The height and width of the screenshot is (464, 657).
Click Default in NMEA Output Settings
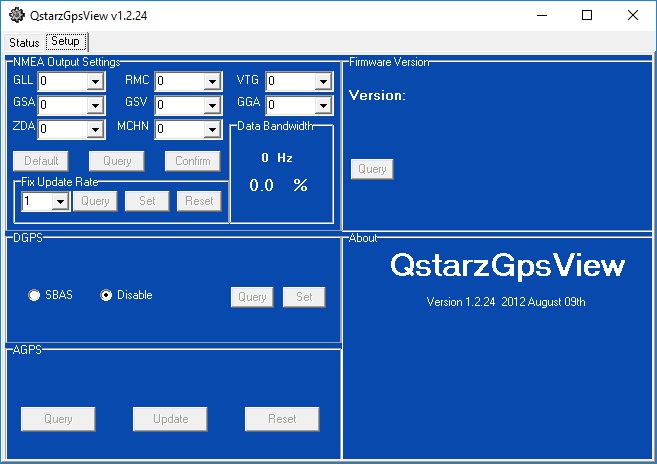41,161
